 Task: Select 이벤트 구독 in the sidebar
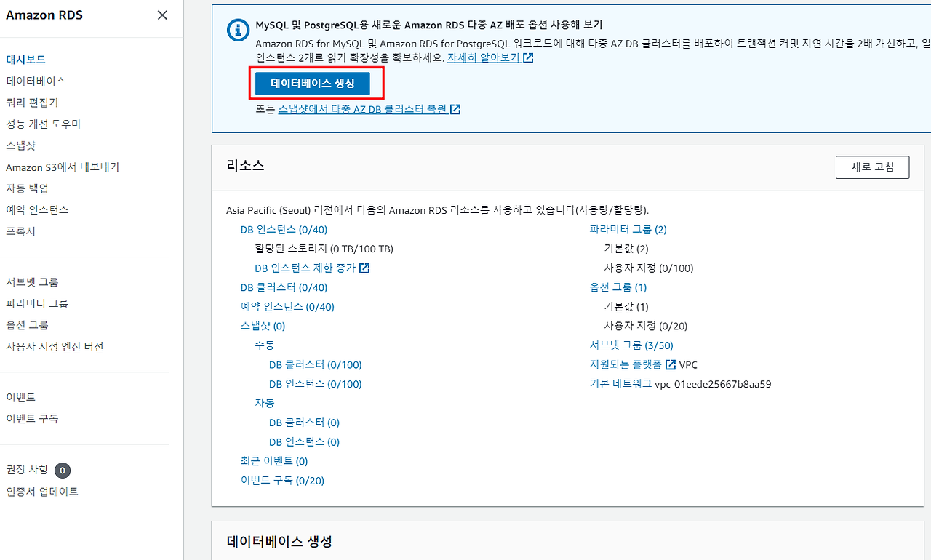tap(33, 418)
